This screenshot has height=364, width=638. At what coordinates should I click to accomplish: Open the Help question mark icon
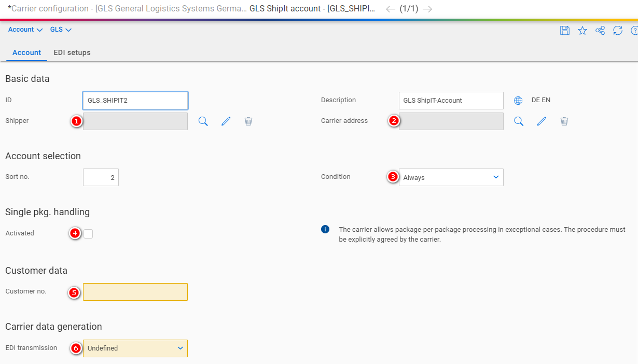pos(634,31)
